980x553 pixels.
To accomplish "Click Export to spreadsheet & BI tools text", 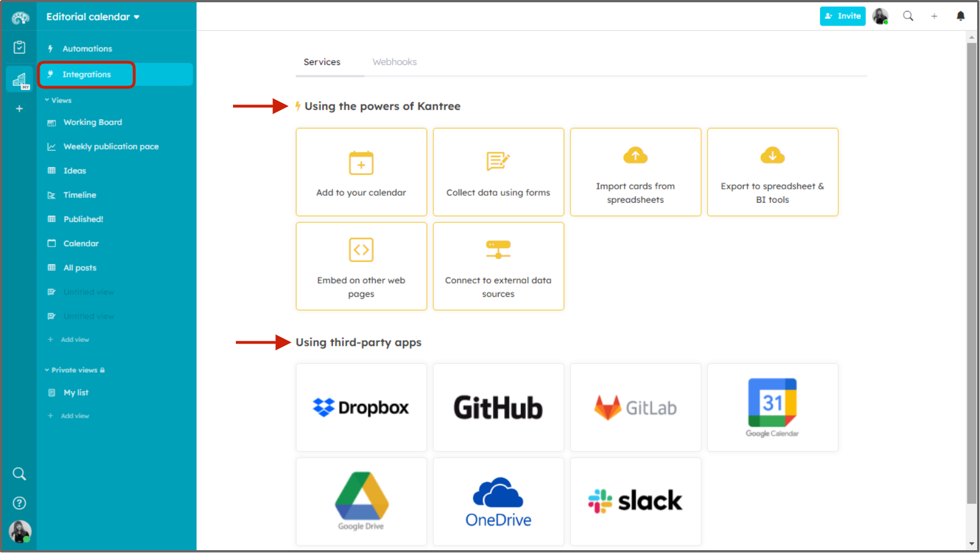I will click(773, 193).
